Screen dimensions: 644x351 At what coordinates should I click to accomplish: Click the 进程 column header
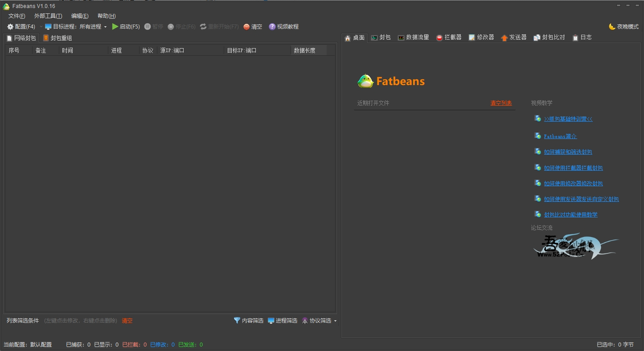pyautogui.click(x=123, y=50)
